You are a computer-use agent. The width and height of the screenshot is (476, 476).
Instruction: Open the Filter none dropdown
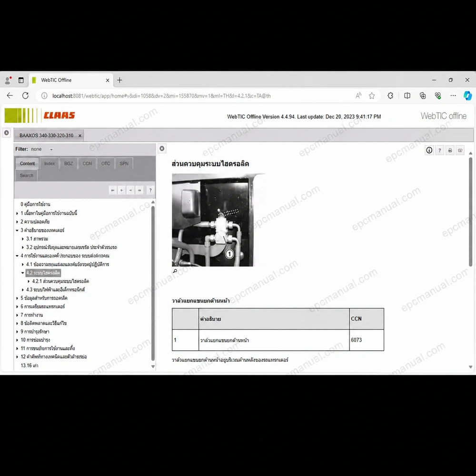tap(42, 149)
